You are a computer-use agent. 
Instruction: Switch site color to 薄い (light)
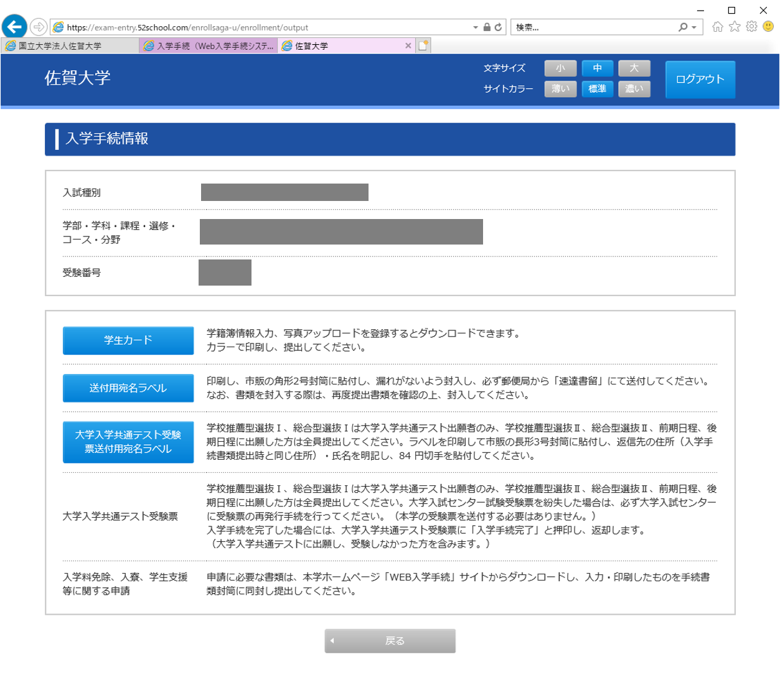pyautogui.click(x=560, y=89)
